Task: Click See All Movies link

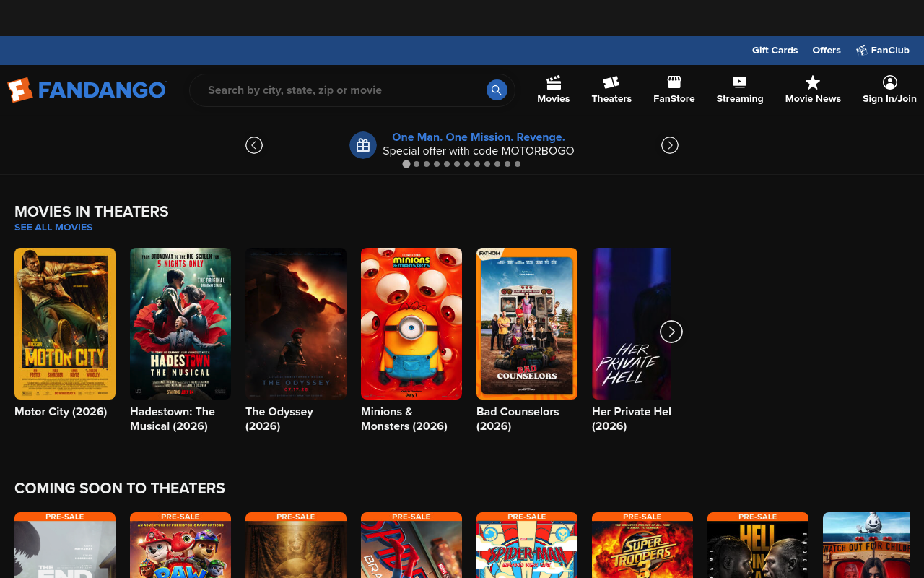Action: click(x=53, y=227)
